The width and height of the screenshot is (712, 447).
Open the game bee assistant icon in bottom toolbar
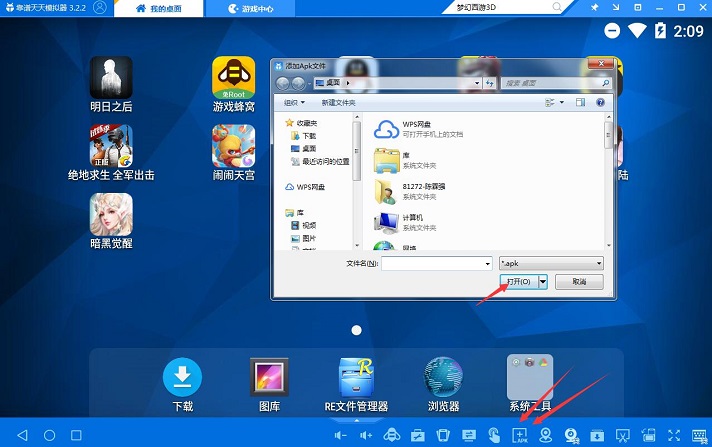tap(391, 435)
